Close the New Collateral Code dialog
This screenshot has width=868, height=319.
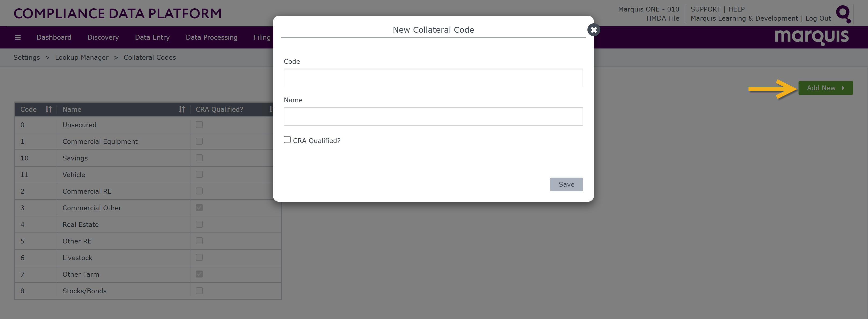point(593,30)
